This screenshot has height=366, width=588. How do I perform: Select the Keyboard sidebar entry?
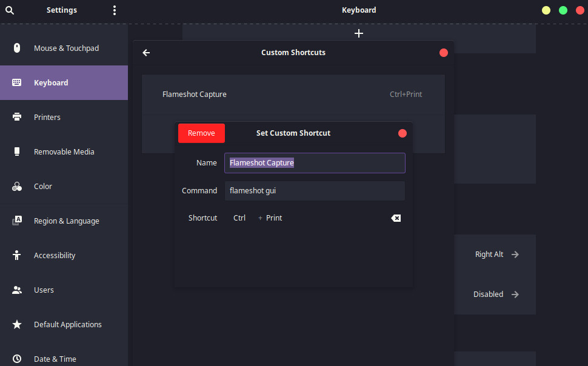coord(64,82)
